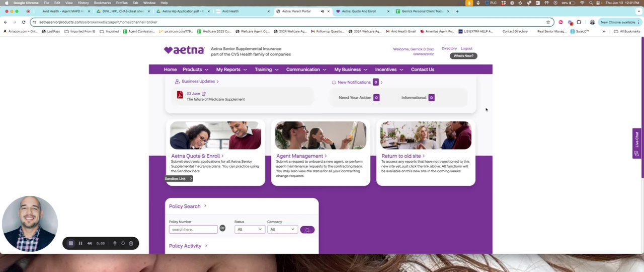Expand the Training menu

click(267, 70)
